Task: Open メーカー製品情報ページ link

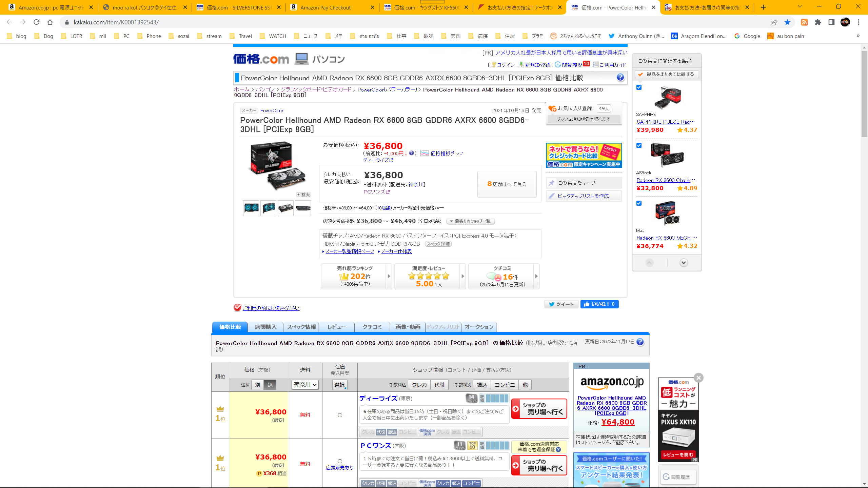Action: click(x=350, y=251)
